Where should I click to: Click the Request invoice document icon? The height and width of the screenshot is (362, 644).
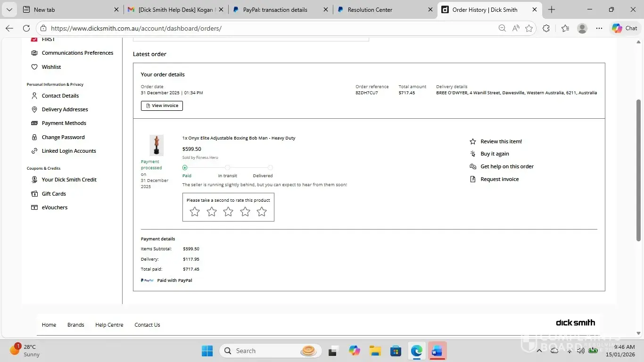pyautogui.click(x=473, y=179)
